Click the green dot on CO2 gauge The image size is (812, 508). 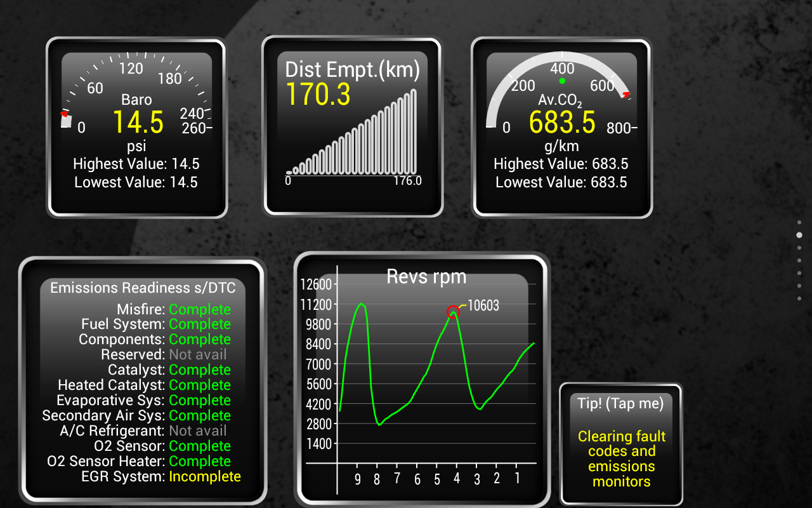562,81
